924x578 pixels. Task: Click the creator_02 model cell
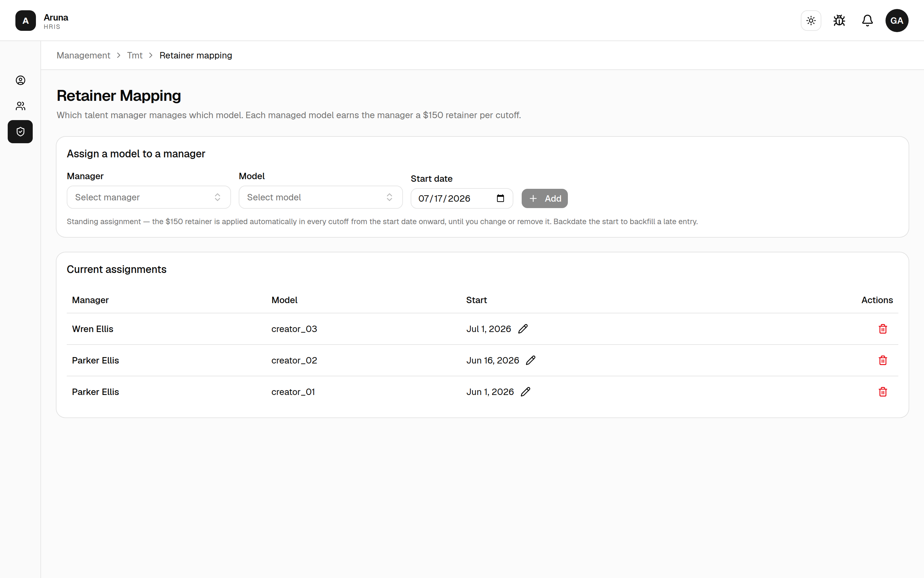294,361
